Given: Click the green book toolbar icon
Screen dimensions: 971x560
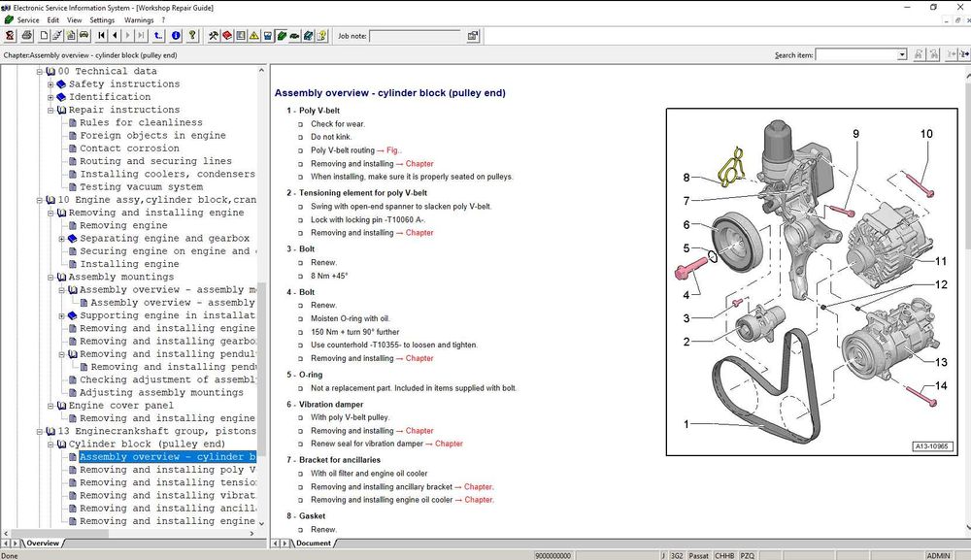Looking at the screenshot, I should pyautogui.click(x=282, y=36).
